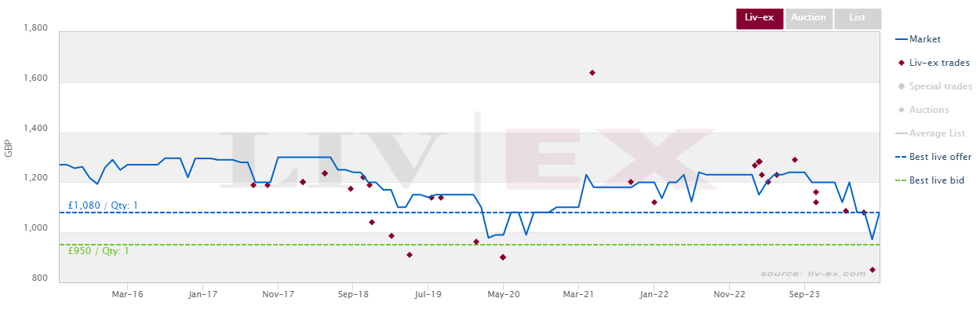Select the List tab

(858, 18)
